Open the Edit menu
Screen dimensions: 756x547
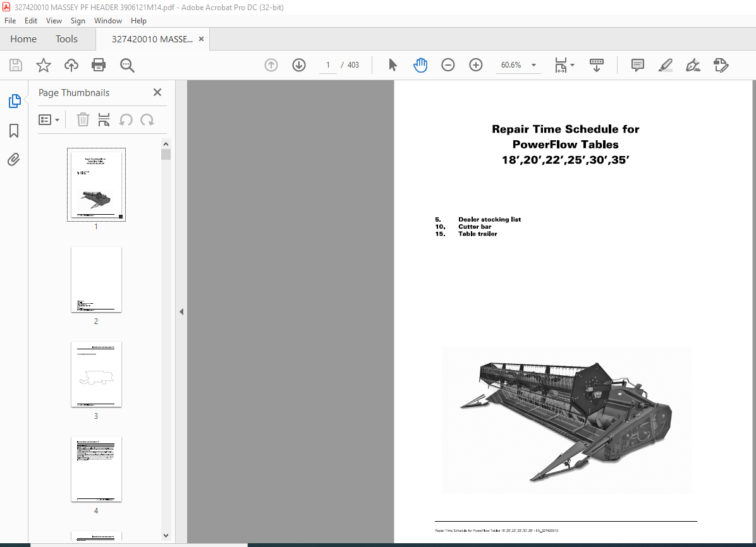(x=31, y=21)
